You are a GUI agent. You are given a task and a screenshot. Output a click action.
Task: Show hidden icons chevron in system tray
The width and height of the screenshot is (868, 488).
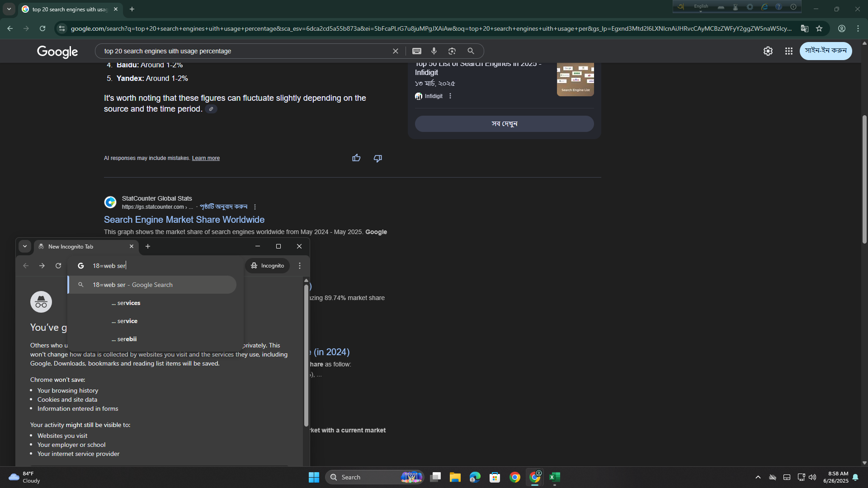[x=758, y=477]
